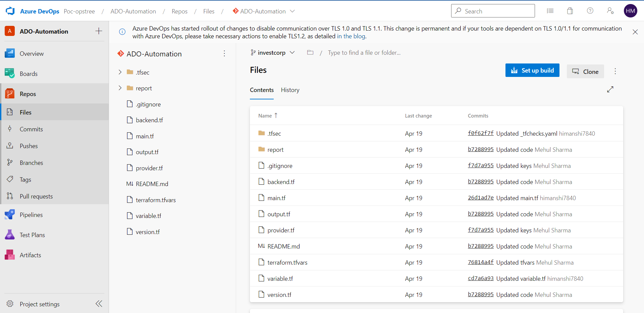Click the Last change column header
644x313 pixels.
coord(418,116)
